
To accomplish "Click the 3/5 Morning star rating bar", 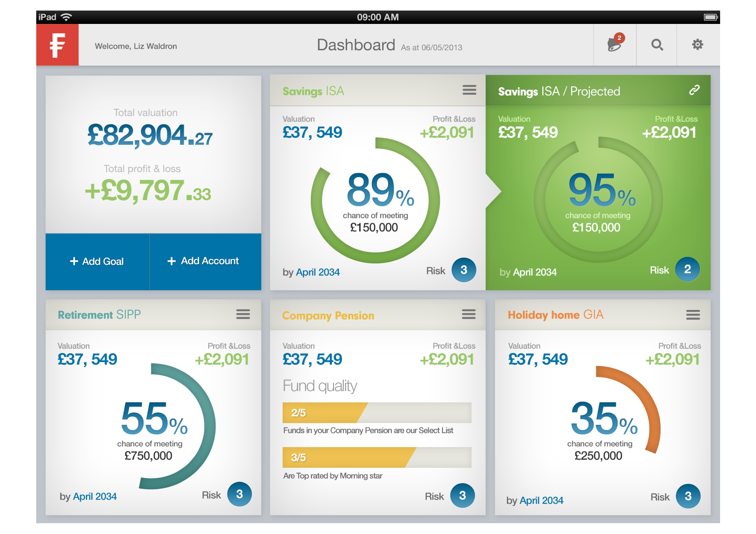I will [377, 457].
